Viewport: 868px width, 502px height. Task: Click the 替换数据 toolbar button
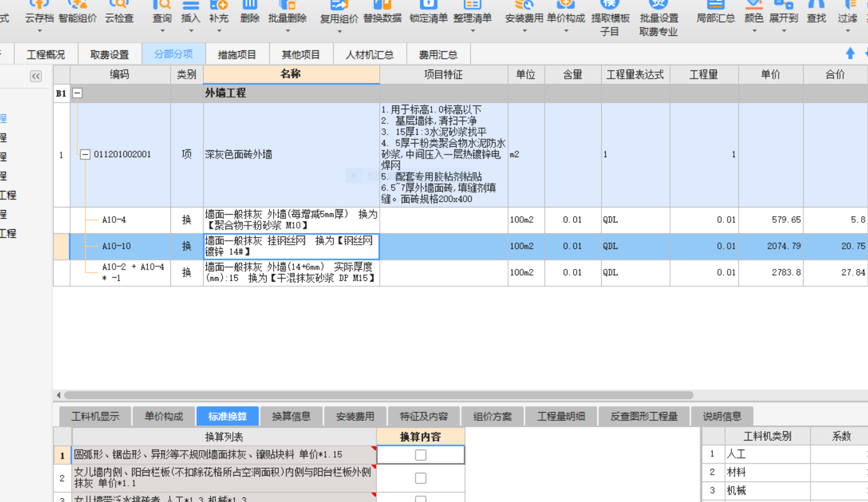[382, 13]
